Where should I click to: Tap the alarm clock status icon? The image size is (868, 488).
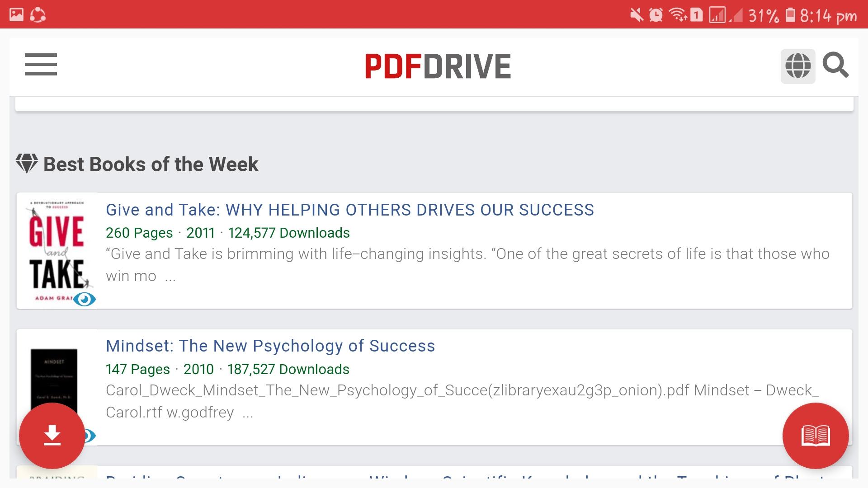point(656,15)
